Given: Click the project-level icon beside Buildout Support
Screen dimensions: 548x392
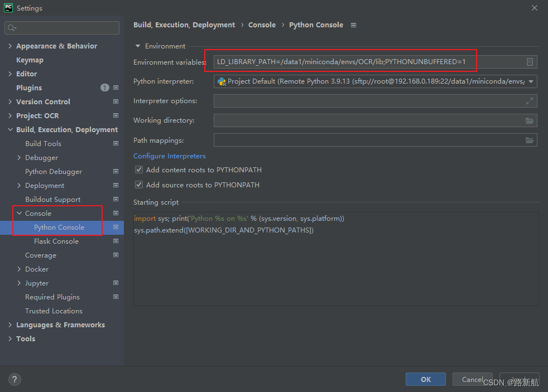Looking at the screenshot, I should click(116, 199).
